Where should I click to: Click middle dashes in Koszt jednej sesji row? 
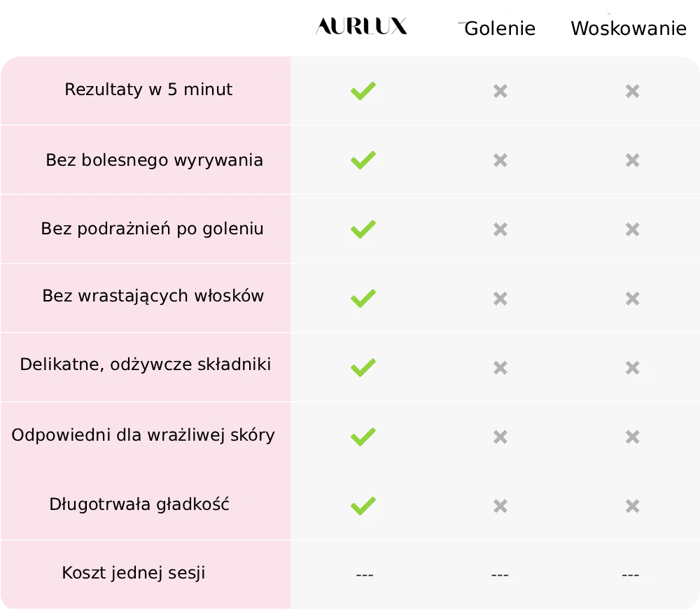(x=500, y=575)
